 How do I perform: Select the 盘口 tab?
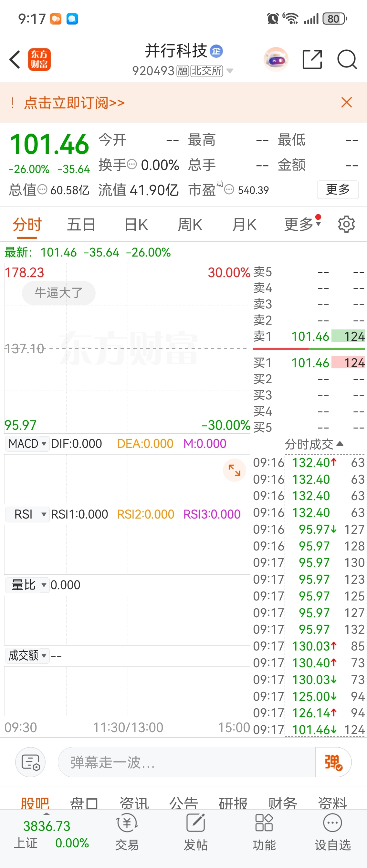tap(84, 803)
